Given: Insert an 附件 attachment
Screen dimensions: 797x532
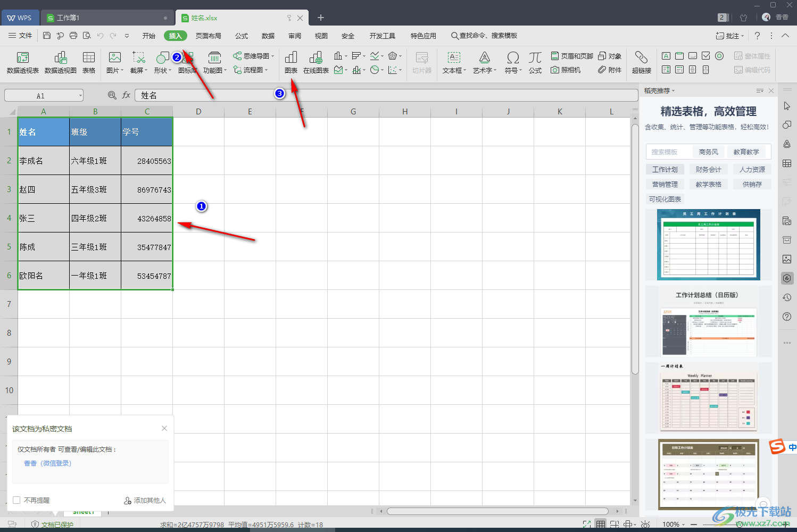Looking at the screenshot, I should (x=610, y=70).
